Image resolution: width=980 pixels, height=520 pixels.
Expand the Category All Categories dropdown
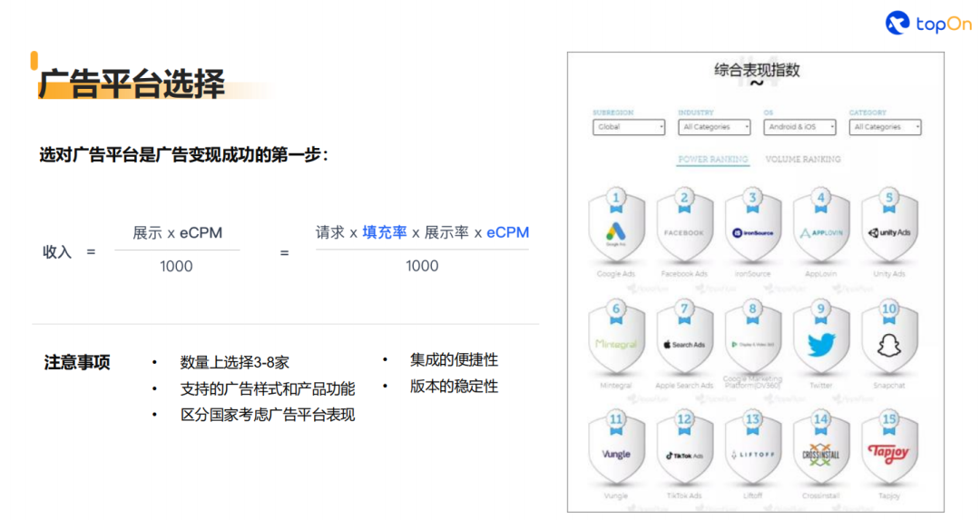click(885, 127)
